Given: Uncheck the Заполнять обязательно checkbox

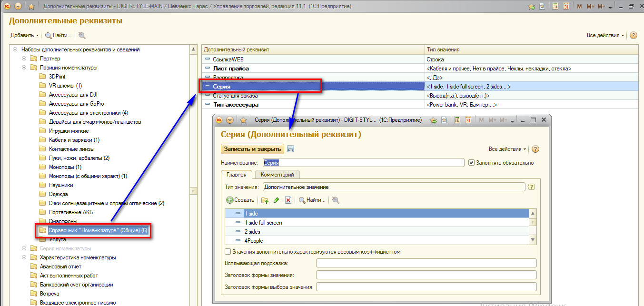Looking at the screenshot, I should [x=471, y=163].
